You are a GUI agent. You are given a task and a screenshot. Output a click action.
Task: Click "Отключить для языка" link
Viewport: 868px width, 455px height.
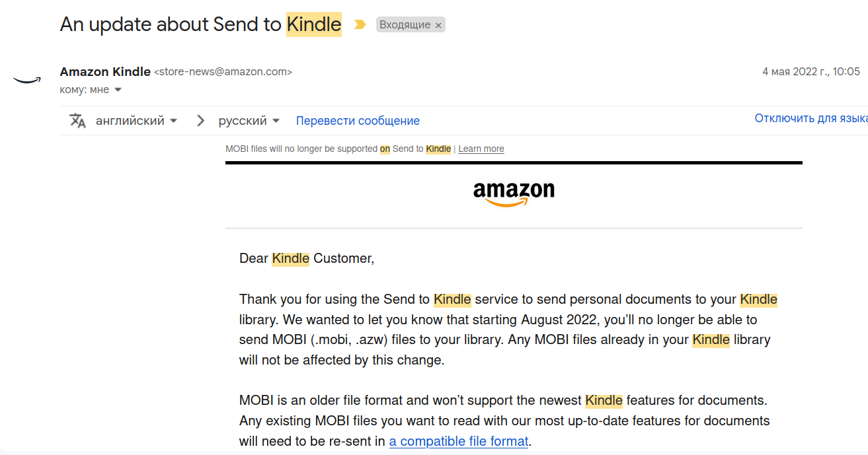coord(811,118)
